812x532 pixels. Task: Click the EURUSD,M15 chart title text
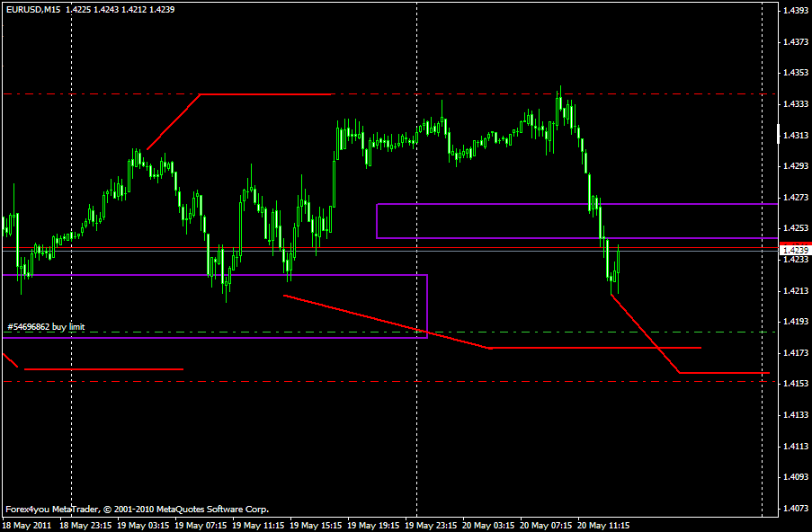[32, 9]
